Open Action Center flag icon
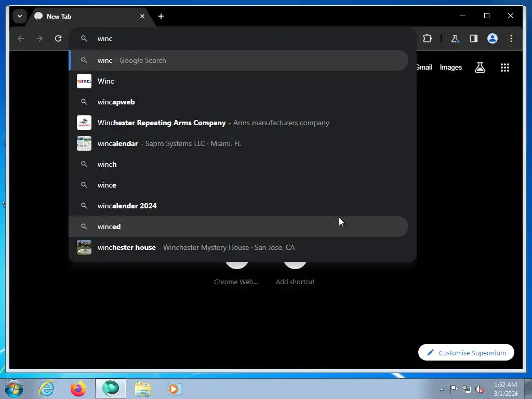532x399 pixels. pyautogui.click(x=454, y=389)
